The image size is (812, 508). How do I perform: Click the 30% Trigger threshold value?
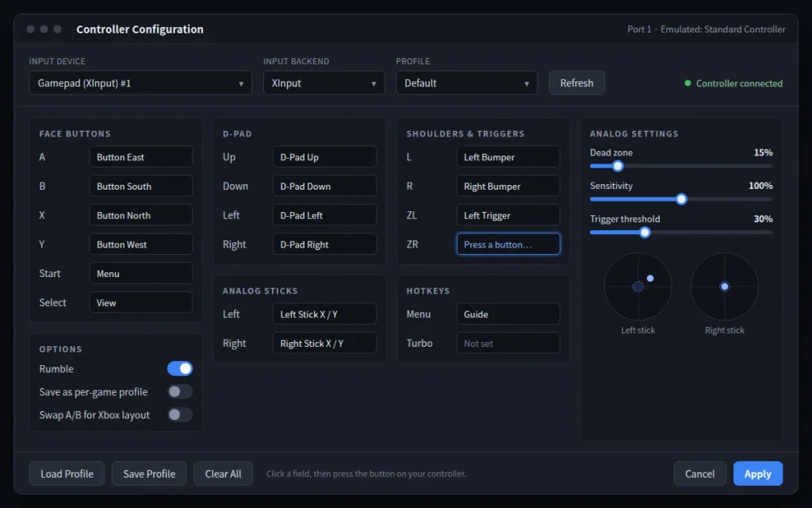tap(763, 219)
